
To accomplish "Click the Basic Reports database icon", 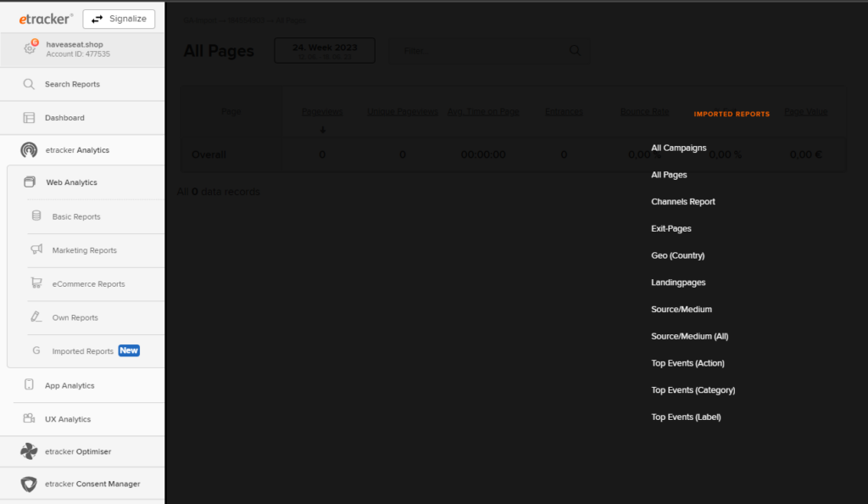I will (x=36, y=216).
